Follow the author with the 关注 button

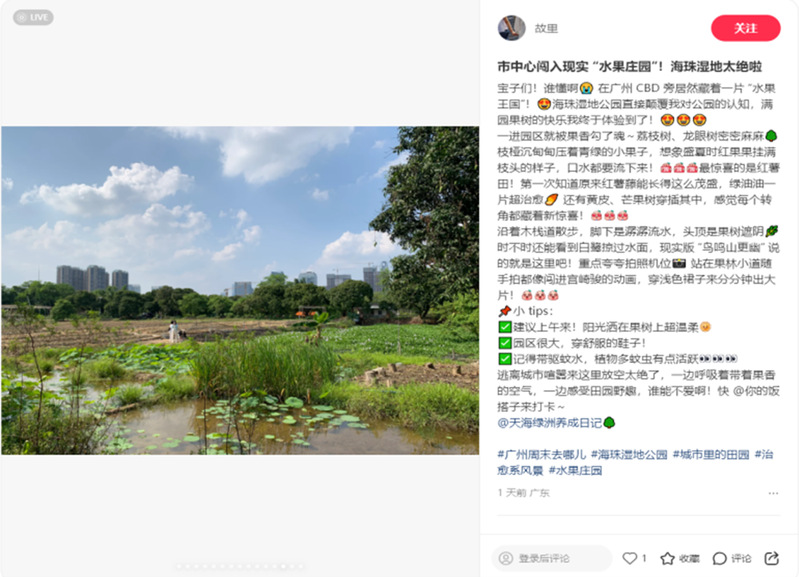point(745,28)
